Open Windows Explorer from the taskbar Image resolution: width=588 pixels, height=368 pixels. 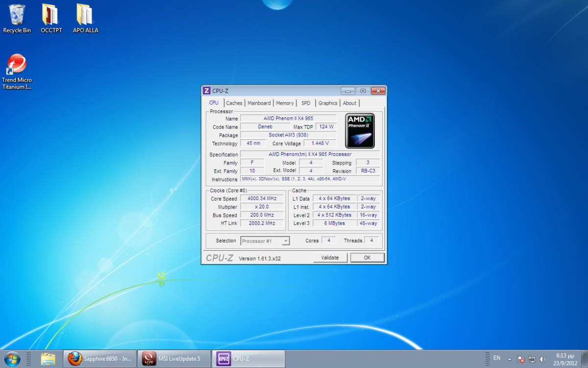[x=48, y=359]
